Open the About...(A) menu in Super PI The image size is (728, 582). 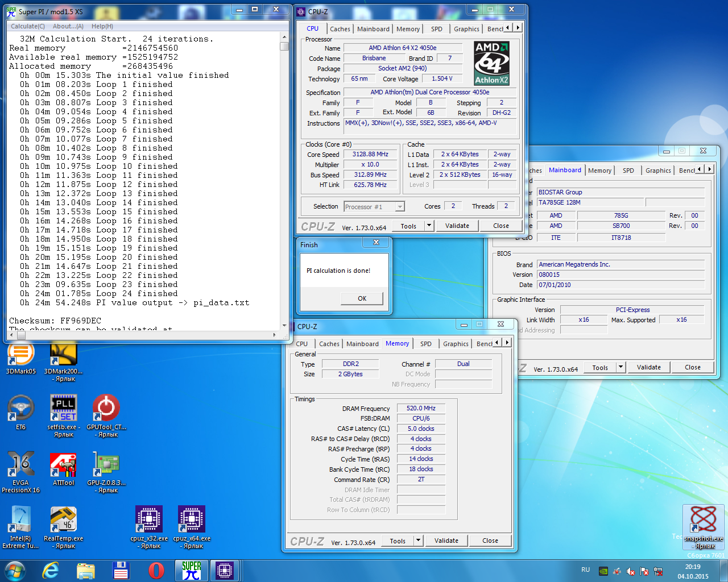(x=68, y=26)
